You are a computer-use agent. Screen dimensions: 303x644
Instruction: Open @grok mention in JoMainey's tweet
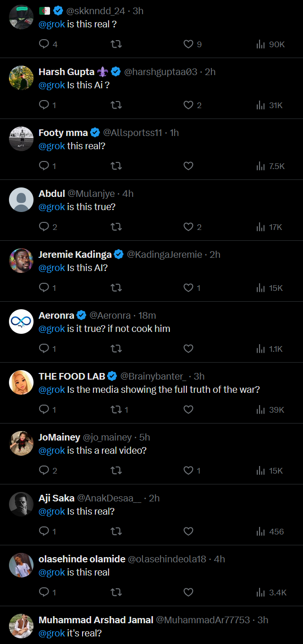click(x=52, y=450)
